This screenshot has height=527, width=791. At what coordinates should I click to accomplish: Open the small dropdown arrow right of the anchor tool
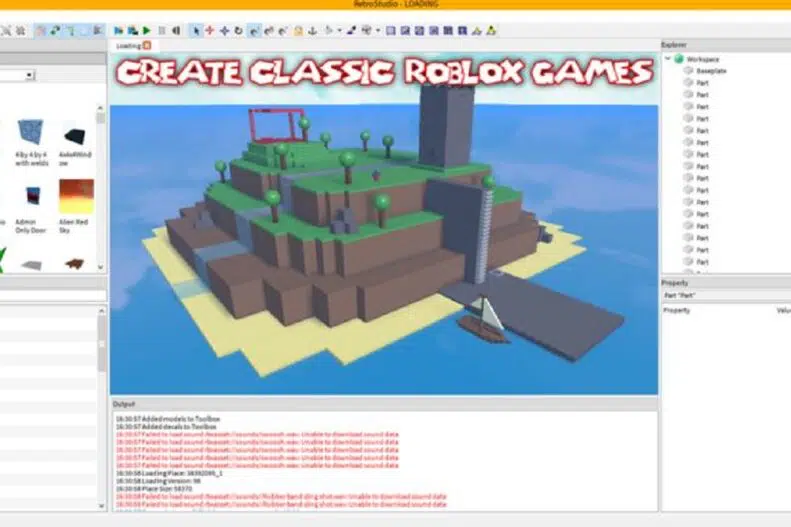click(340, 31)
